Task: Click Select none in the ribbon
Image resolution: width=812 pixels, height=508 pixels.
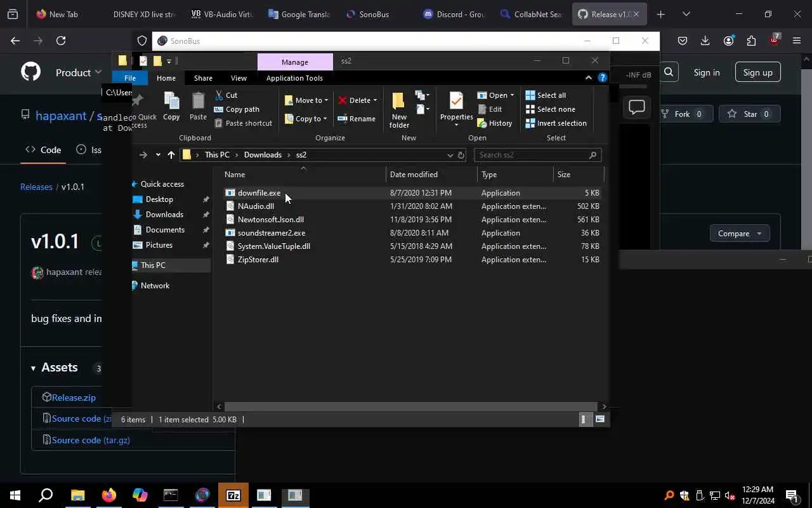Action: 551,109
